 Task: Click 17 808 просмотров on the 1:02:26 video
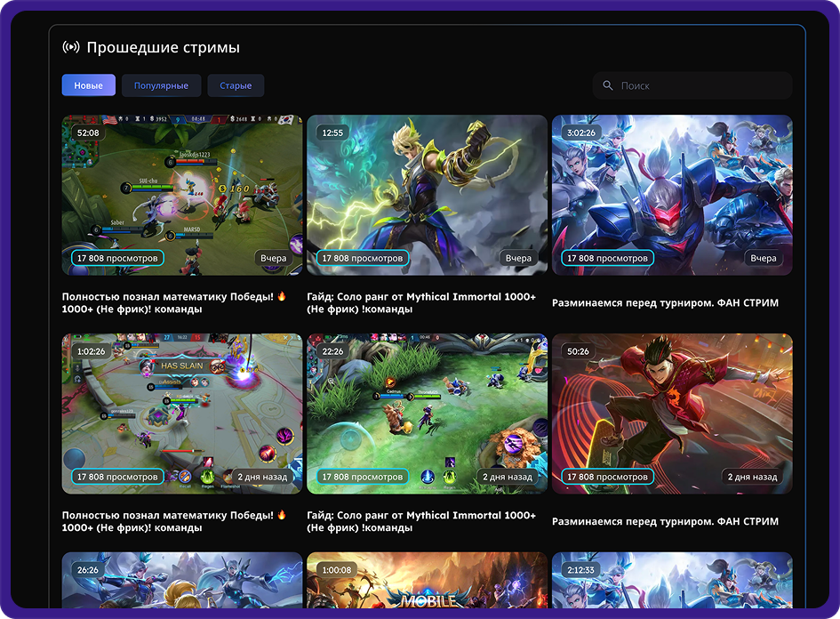(x=117, y=477)
